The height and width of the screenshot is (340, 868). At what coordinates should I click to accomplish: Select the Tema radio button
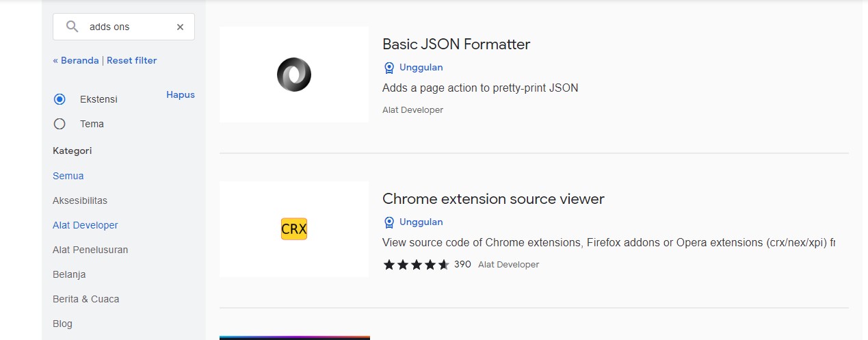pyautogui.click(x=60, y=124)
